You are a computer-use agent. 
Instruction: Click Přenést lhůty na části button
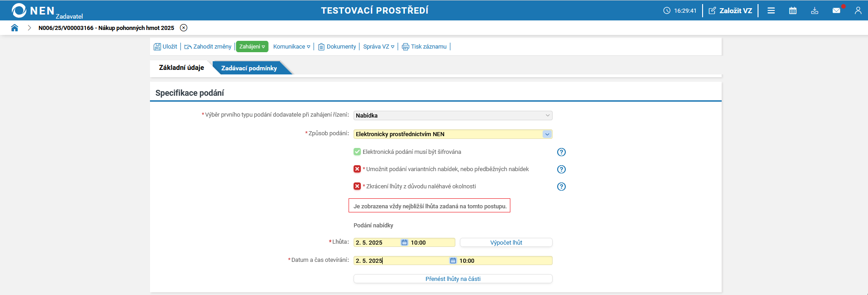[453, 279]
